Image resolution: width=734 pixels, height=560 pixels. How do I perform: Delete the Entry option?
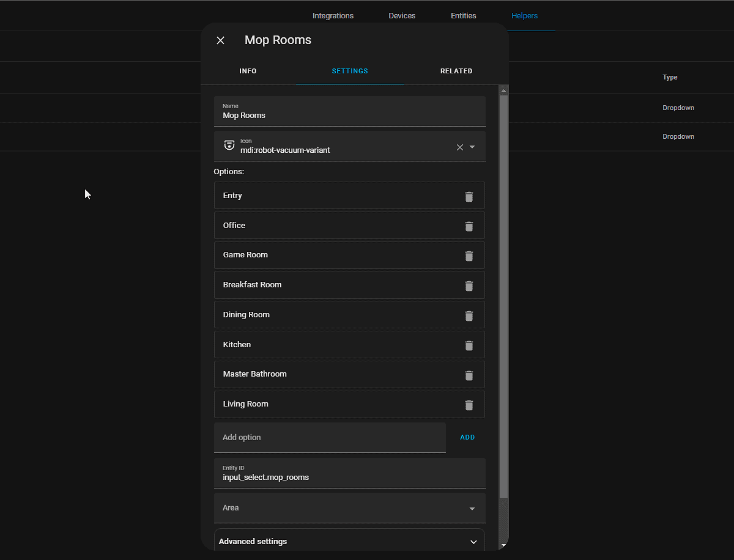pos(469,196)
